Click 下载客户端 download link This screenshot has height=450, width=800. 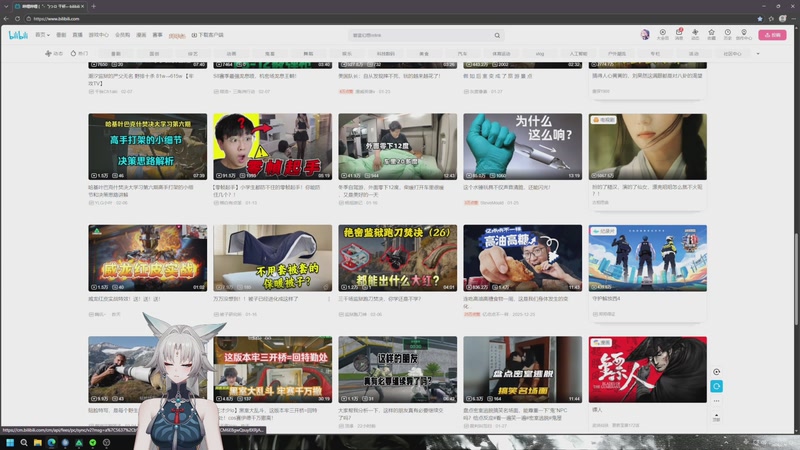pos(208,35)
